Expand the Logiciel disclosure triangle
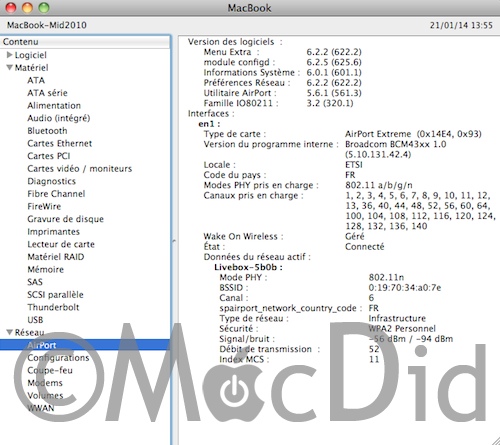The width and height of the screenshot is (500, 445). 9,55
